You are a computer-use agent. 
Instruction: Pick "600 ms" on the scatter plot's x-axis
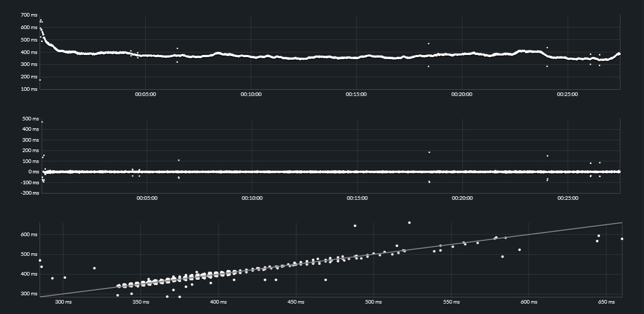528,302
